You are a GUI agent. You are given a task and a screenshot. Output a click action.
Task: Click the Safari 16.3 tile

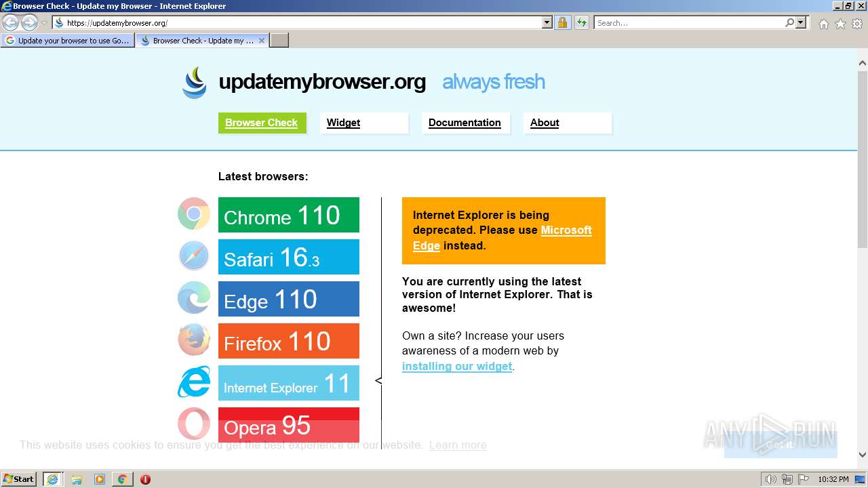(289, 257)
